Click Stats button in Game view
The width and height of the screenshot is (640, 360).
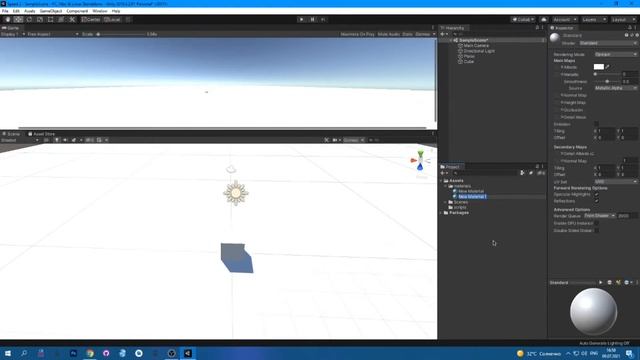coord(407,34)
